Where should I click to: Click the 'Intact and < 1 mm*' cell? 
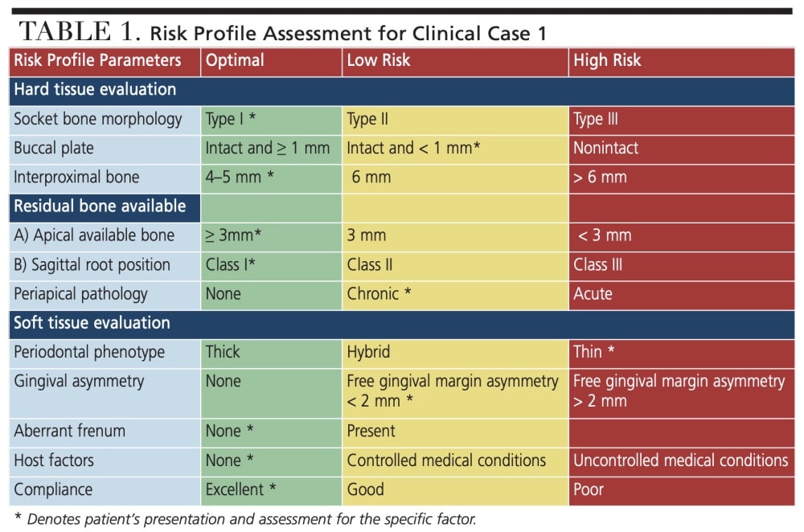coord(414,148)
